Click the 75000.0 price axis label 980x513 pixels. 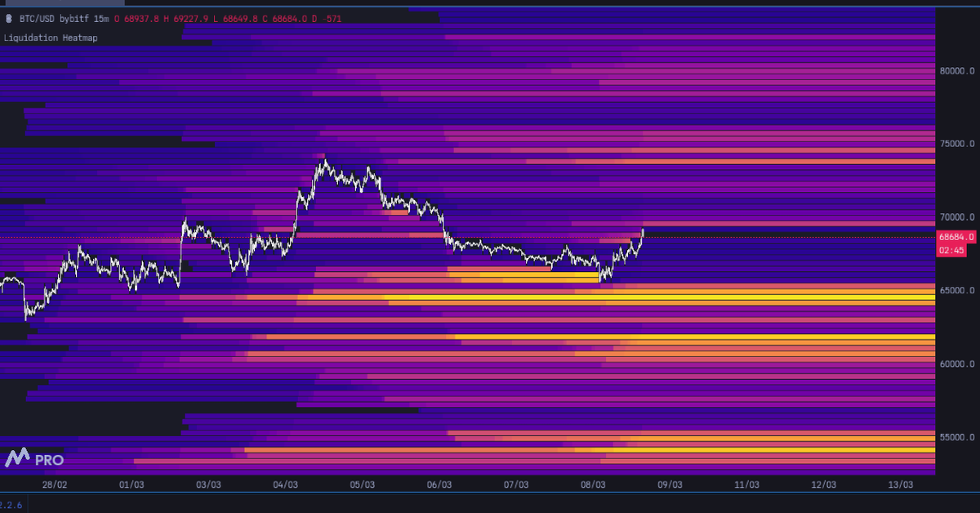tap(956, 145)
